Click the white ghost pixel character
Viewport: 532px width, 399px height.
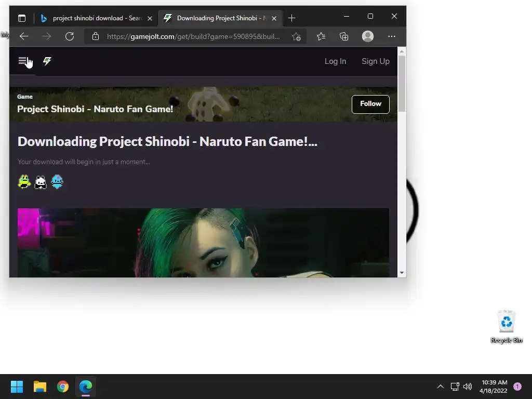click(41, 182)
